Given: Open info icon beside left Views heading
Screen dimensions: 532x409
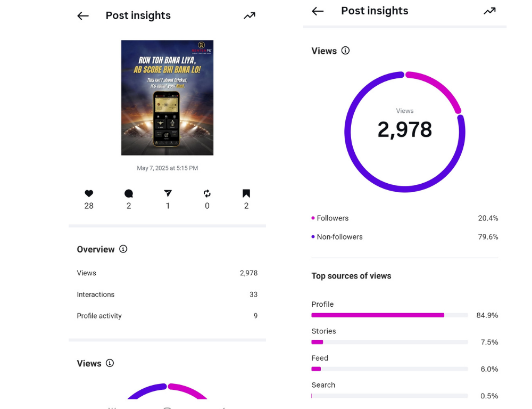Looking at the screenshot, I should click(x=110, y=363).
